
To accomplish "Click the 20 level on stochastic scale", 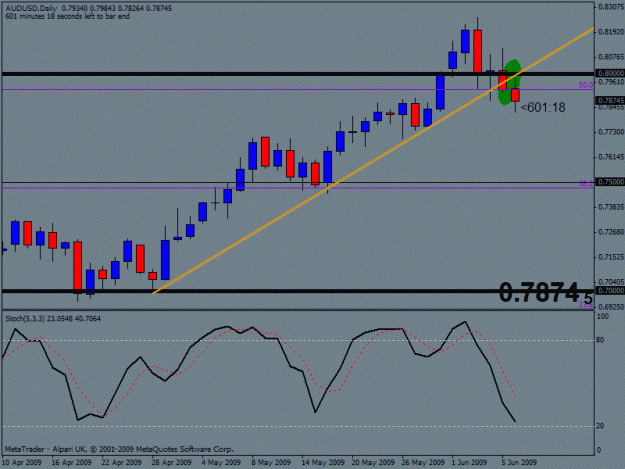I will tap(600, 426).
